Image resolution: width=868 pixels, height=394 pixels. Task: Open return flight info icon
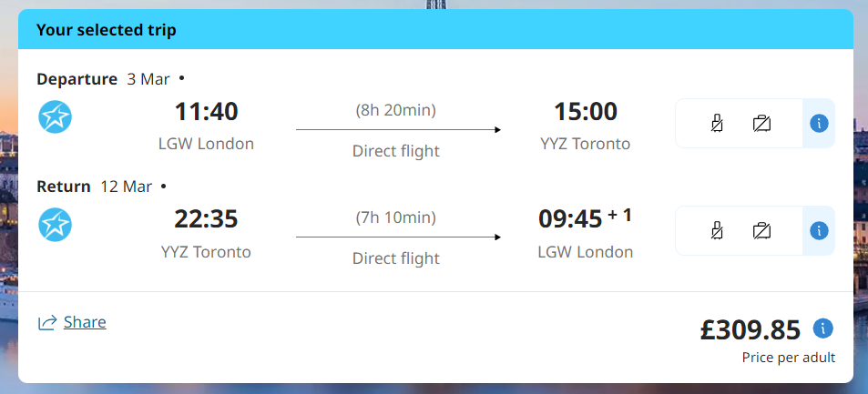[819, 231]
